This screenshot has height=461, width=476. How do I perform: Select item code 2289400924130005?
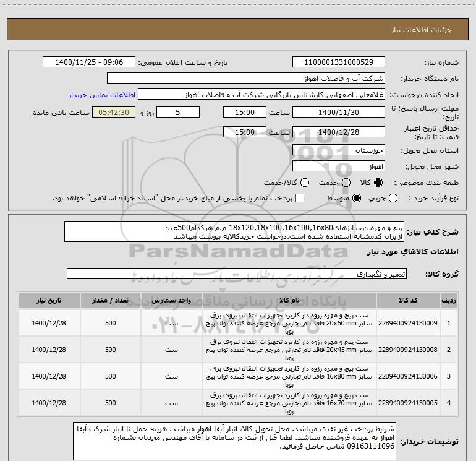tap(408, 403)
